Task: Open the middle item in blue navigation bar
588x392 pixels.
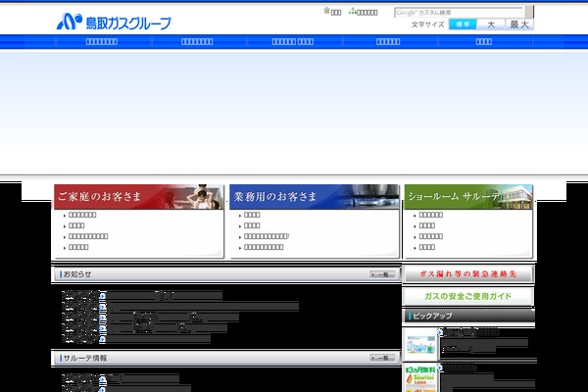Action: tap(293, 41)
